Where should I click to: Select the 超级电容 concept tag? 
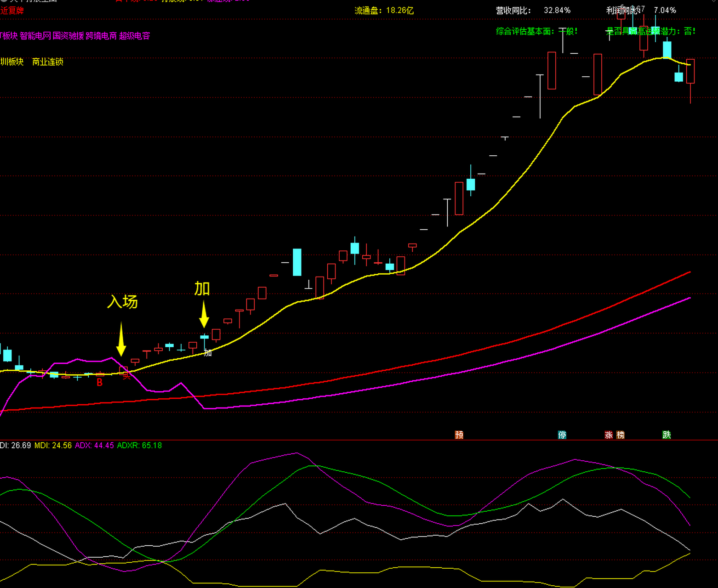coord(135,36)
